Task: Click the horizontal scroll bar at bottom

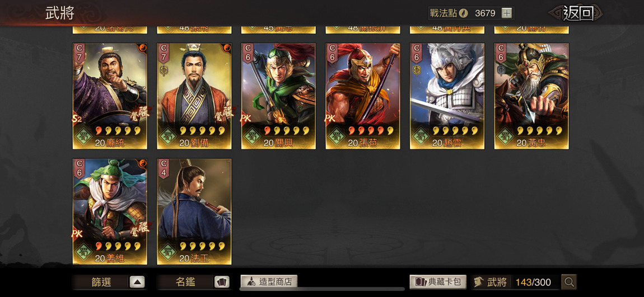Action: (322, 289)
